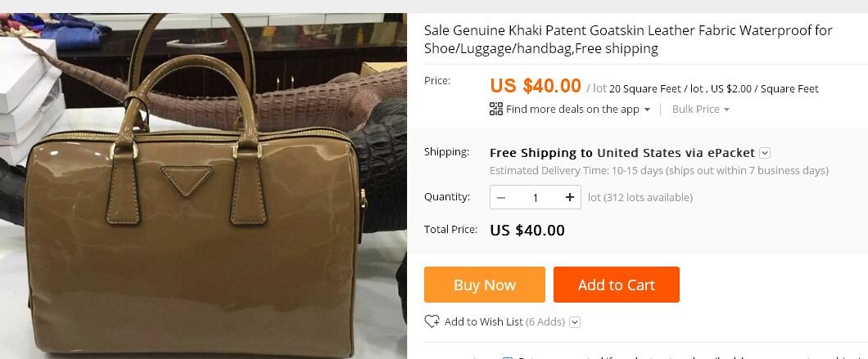This screenshot has width=868, height=359.
Task: Click the Buy Now button
Action: pyautogui.click(x=485, y=285)
